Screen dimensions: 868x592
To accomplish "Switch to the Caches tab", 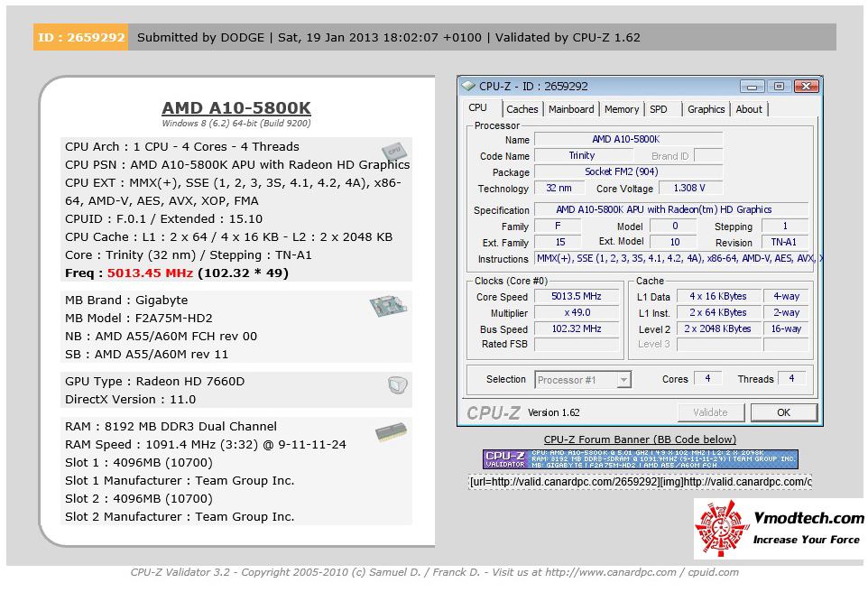I will coord(522,109).
